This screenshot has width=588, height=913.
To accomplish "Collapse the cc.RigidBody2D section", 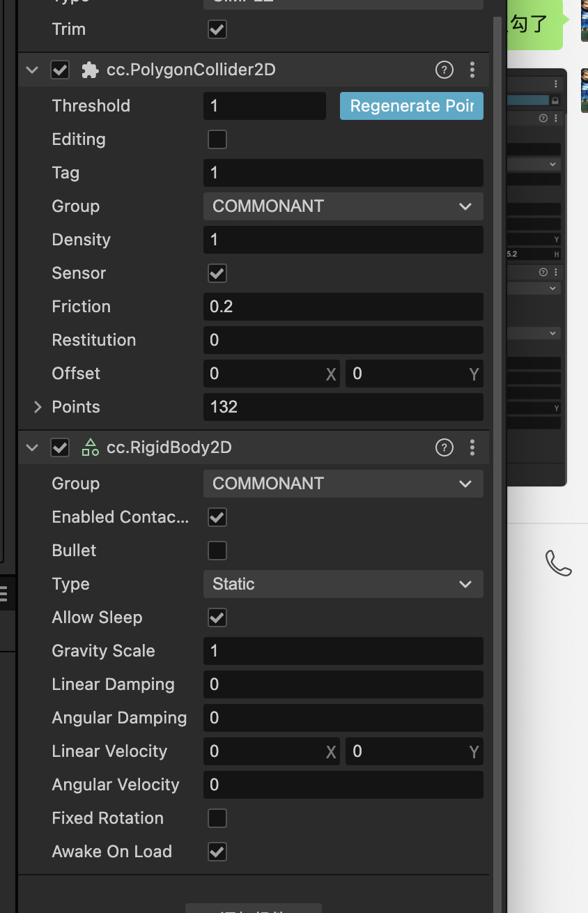I will click(32, 447).
